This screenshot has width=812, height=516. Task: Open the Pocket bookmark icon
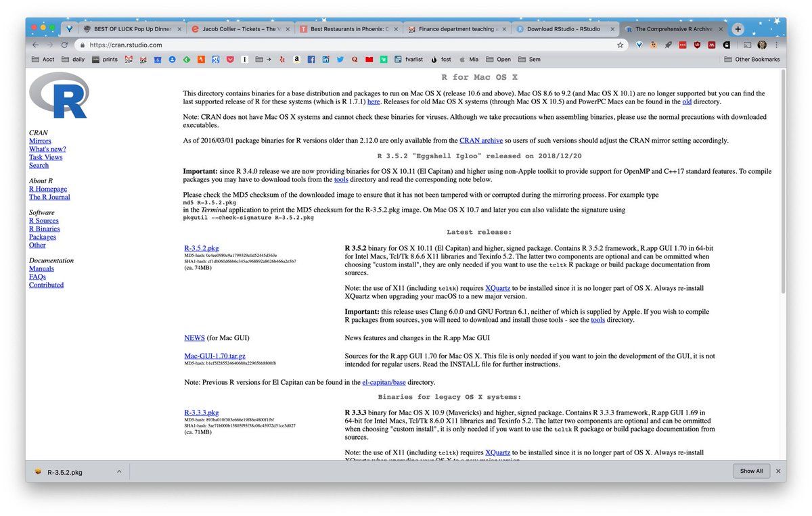coord(230,60)
